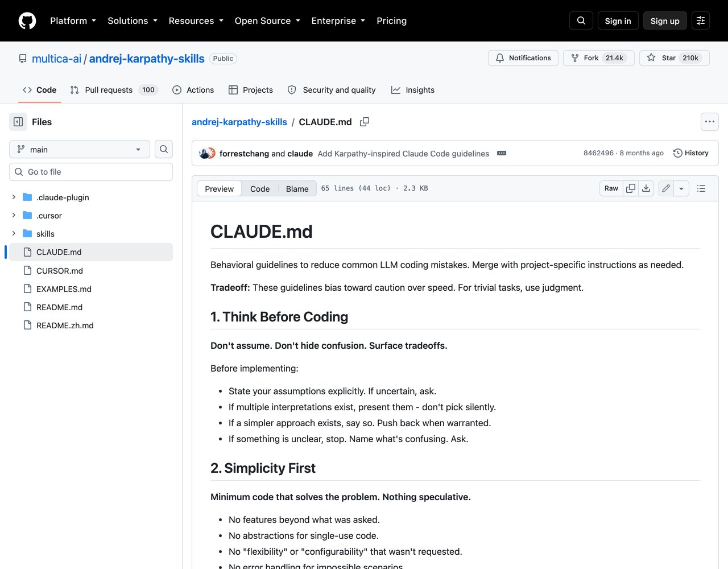Open the Enterprise menu
728x569 pixels.
click(x=338, y=20)
